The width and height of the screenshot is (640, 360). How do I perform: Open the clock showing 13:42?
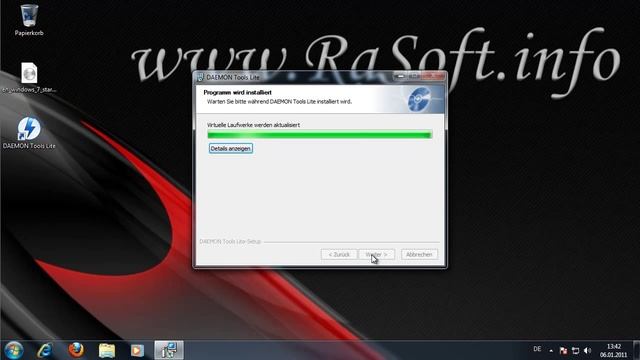pos(613,351)
